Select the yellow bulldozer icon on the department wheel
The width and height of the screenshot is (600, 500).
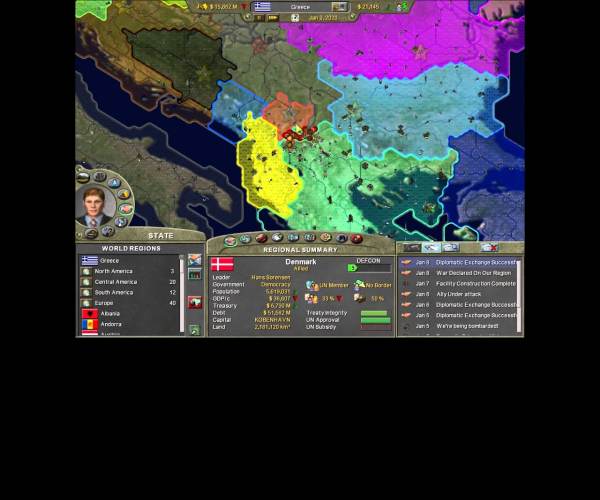pos(123,195)
